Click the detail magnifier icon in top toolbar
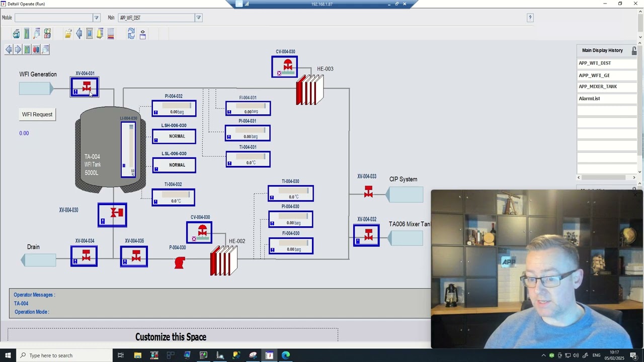This screenshot has height=362, width=644. (37, 34)
